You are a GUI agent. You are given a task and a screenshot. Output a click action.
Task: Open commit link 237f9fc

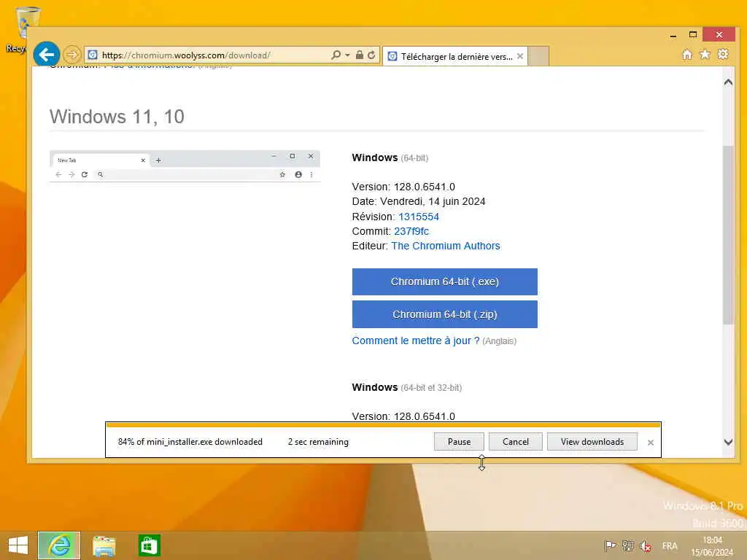click(x=411, y=231)
